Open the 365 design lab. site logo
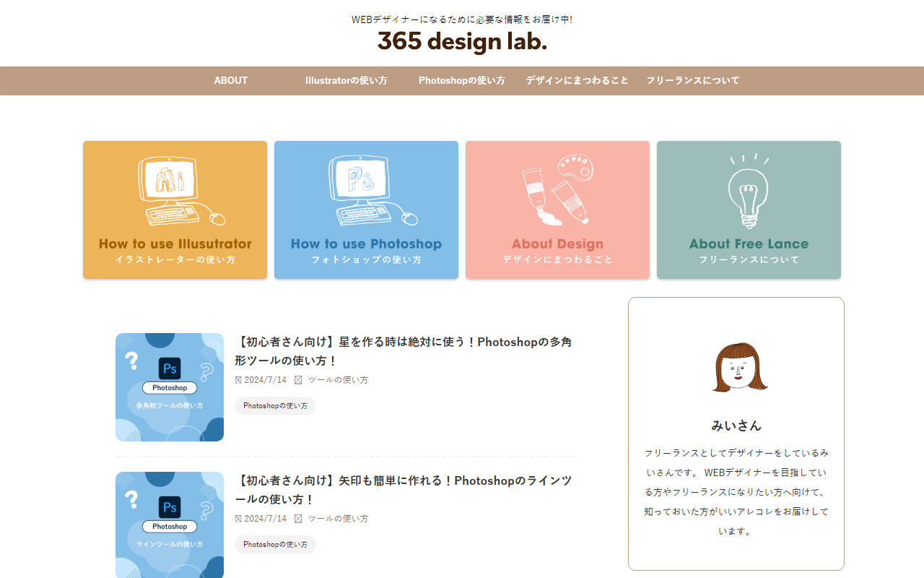 tap(462, 41)
